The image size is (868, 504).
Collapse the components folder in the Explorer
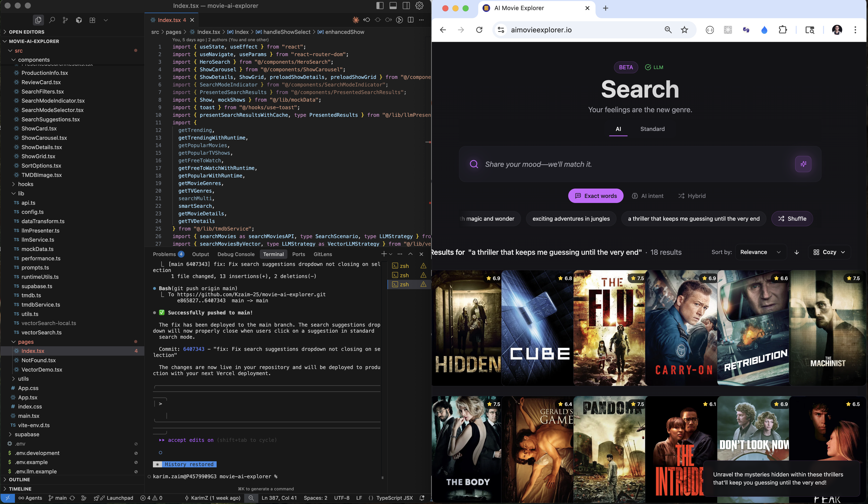coord(14,60)
